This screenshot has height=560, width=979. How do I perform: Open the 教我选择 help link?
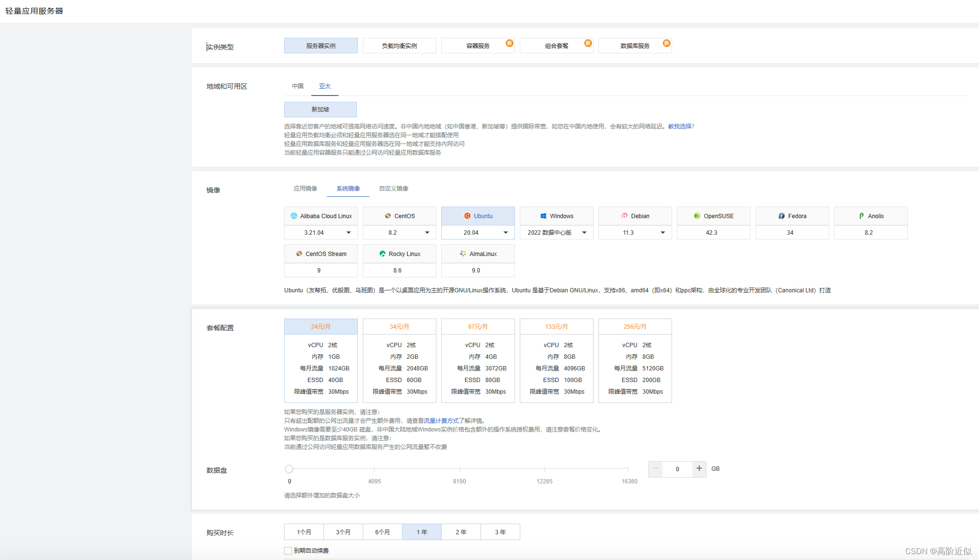tap(680, 127)
